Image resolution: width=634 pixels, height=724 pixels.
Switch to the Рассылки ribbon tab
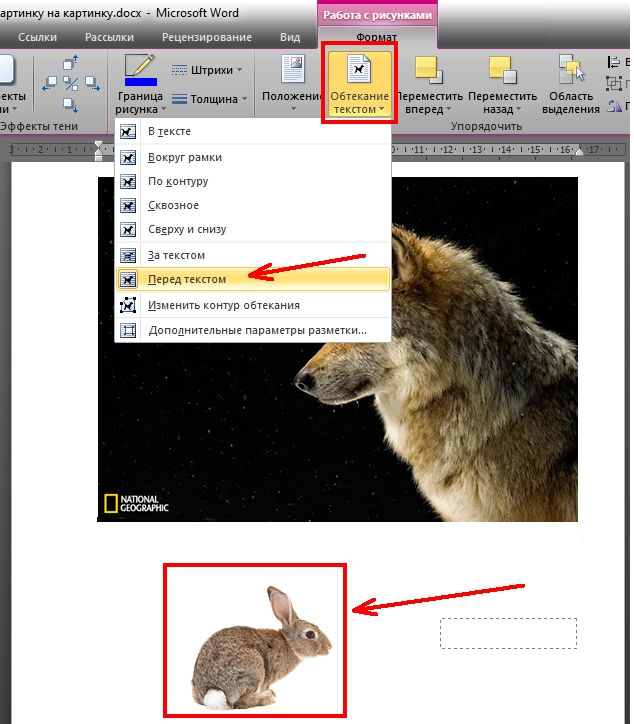click(109, 37)
